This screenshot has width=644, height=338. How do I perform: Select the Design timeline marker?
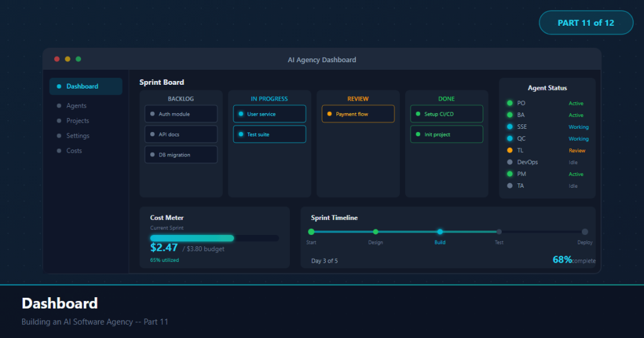[x=375, y=232]
